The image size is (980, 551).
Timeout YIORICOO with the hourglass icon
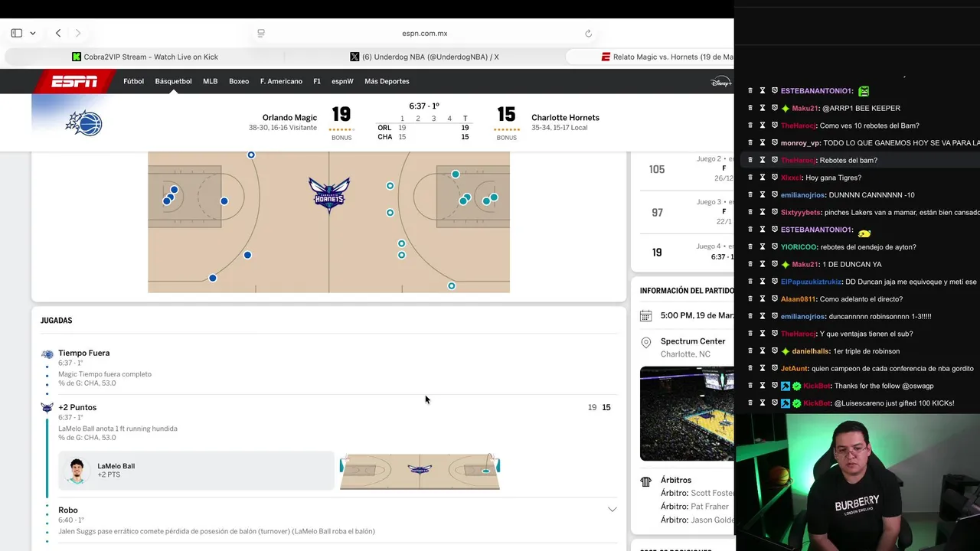pyautogui.click(x=763, y=247)
